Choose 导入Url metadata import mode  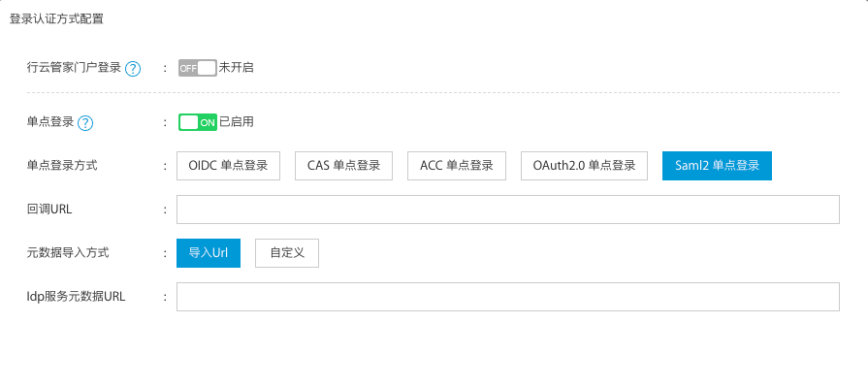tap(208, 252)
